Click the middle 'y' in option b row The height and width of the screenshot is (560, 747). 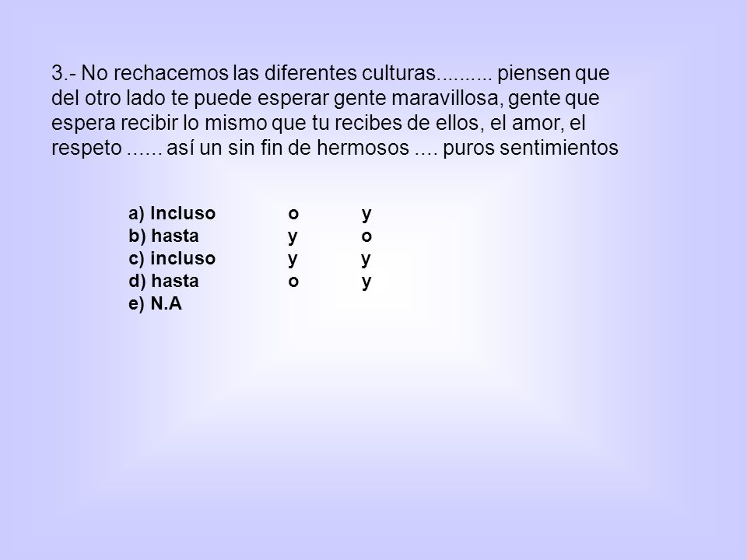[293, 237]
